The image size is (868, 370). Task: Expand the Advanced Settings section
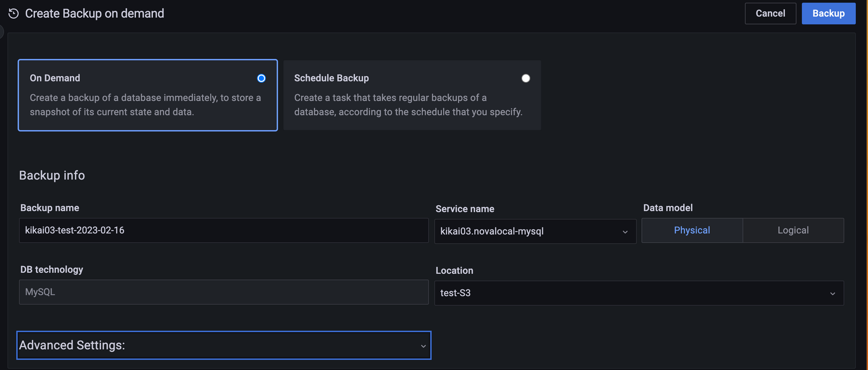[x=224, y=345]
